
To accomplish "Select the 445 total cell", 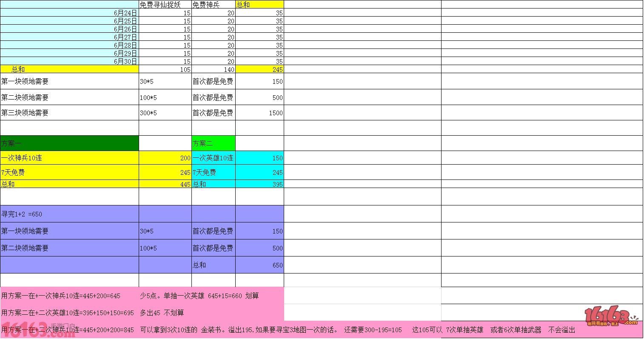I will point(165,184).
